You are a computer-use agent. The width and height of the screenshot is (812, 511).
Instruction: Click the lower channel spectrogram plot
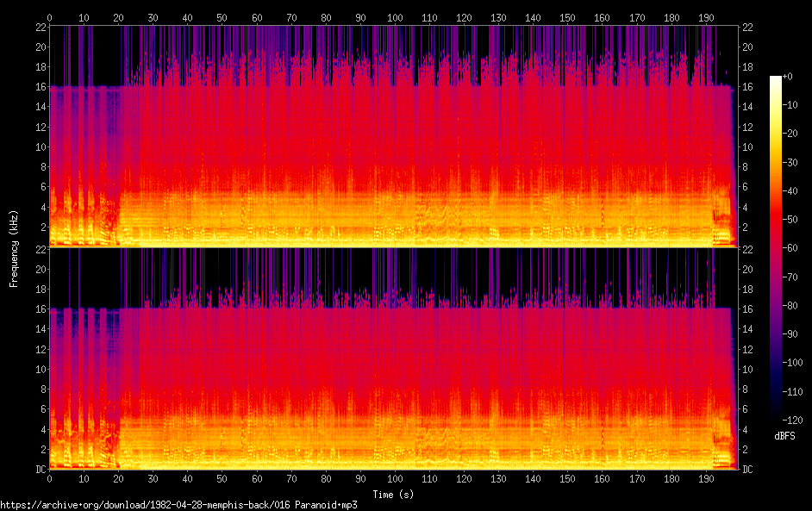point(394,358)
